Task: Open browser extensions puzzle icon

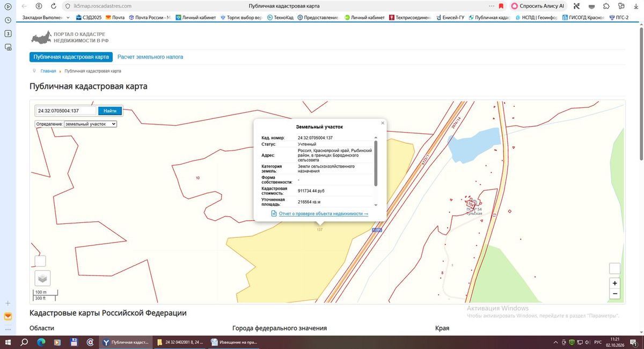Action: click(606, 6)
